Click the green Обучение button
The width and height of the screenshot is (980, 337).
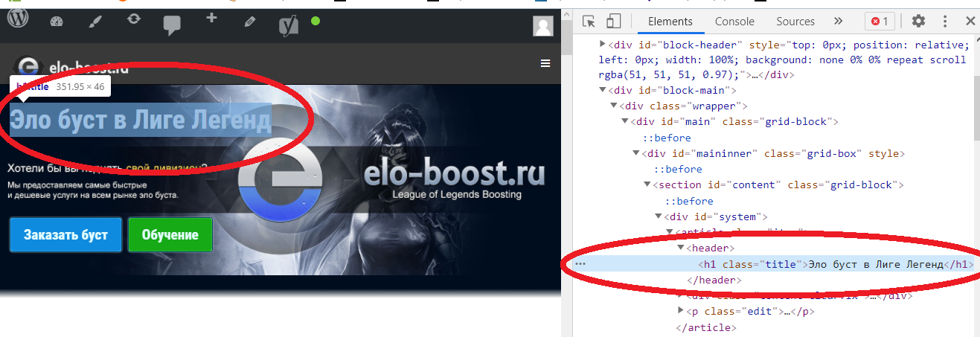pyautogui.click(x=170, y=234)
